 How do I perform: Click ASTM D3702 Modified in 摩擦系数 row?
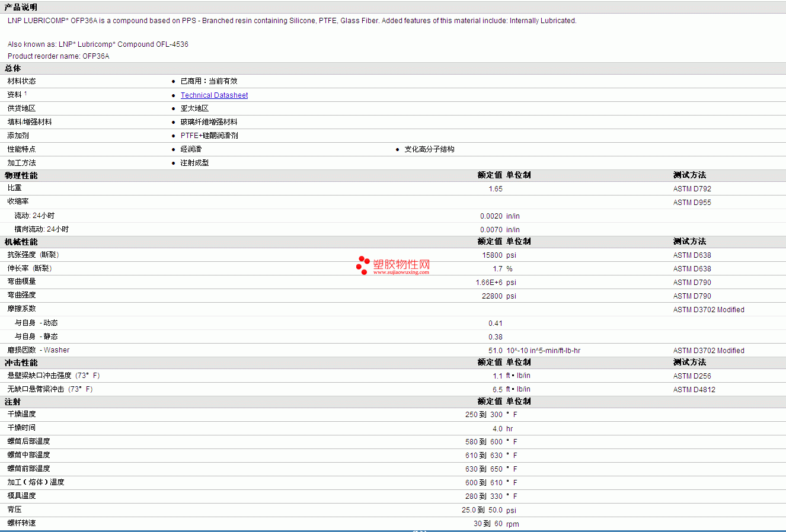(x=708, y=310)
